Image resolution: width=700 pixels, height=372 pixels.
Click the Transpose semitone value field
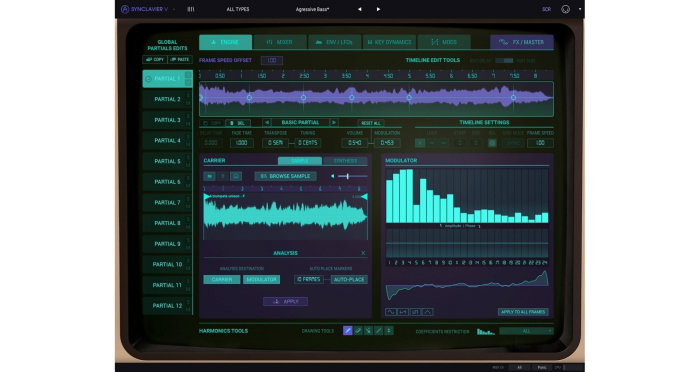point(275,143)
